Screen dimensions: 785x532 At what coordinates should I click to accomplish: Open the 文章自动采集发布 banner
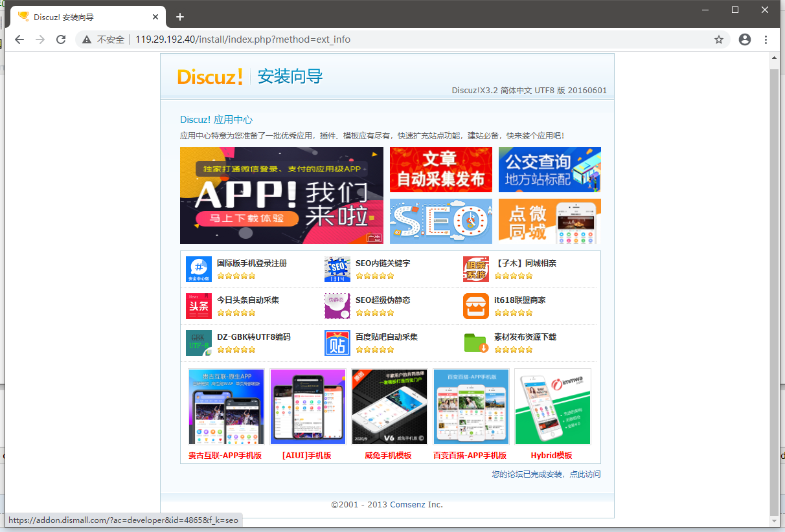[441, 170]
